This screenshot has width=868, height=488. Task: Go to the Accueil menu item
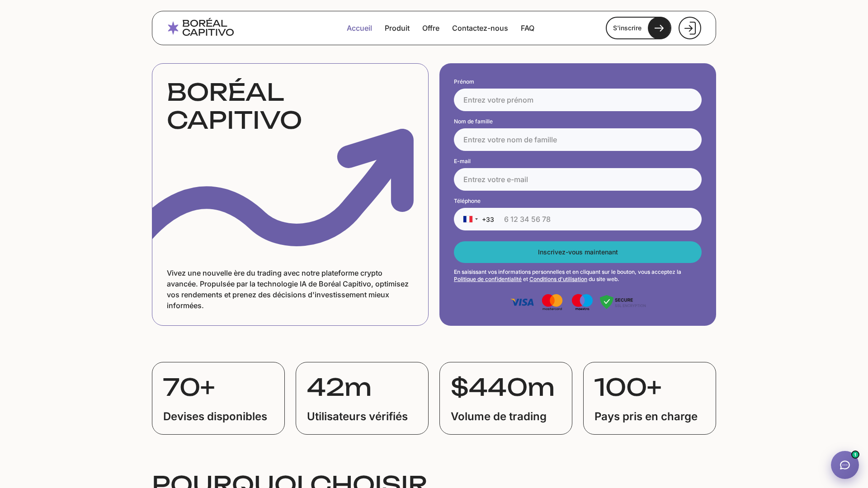359,28
